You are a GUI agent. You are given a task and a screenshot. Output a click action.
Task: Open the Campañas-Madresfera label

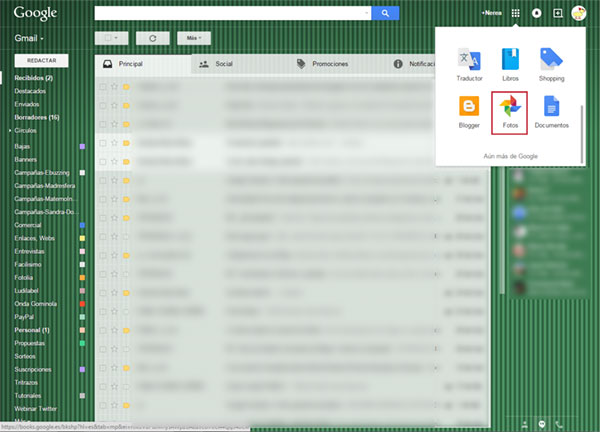coord(45,186)
